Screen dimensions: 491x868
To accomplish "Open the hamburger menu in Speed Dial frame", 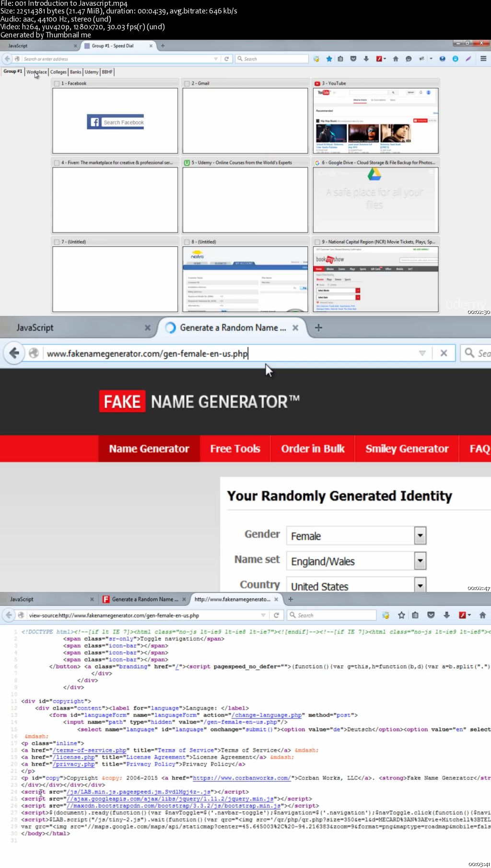I will pyautogui.click(x=483, y=59).
